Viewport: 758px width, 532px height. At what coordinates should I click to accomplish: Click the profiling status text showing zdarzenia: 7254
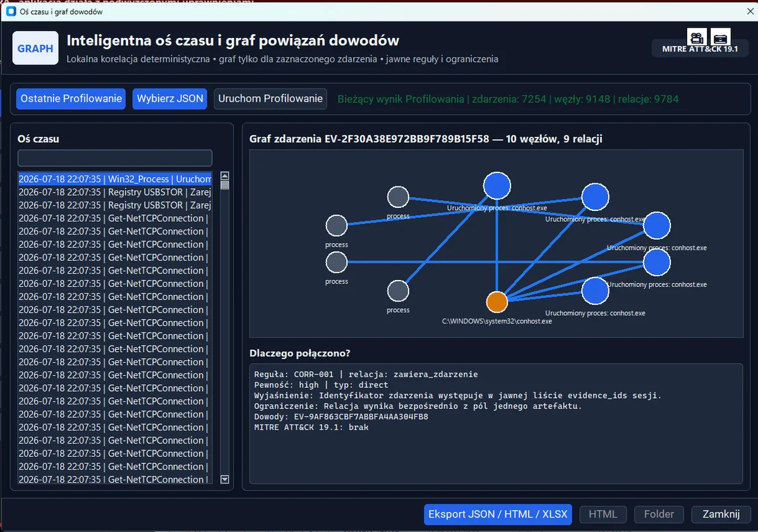pos(508,99)
